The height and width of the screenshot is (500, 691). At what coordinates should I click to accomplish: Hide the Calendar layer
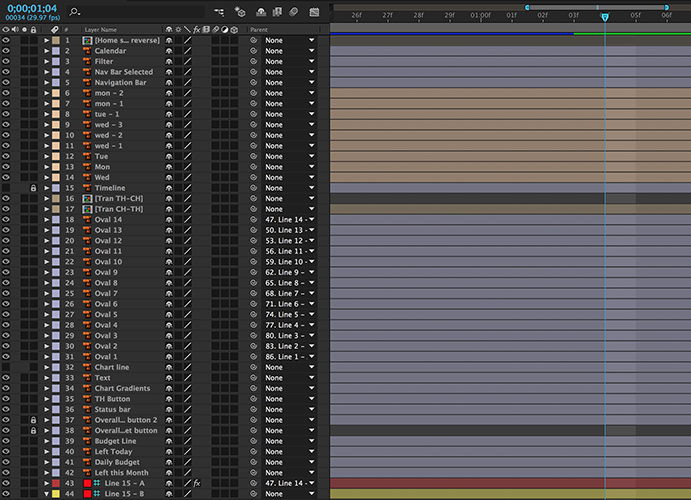(x=6, y=51)
